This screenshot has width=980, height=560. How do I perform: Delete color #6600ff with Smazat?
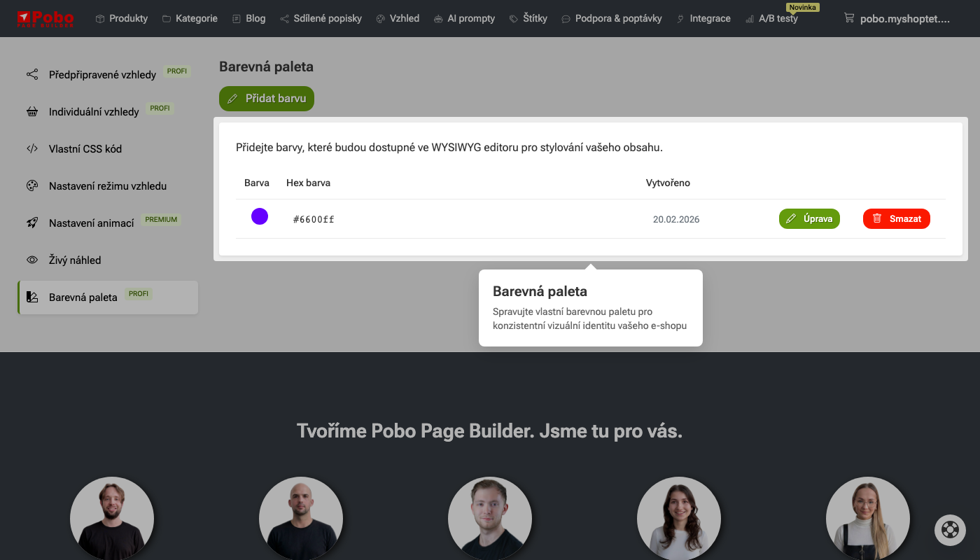coord(896,218)
